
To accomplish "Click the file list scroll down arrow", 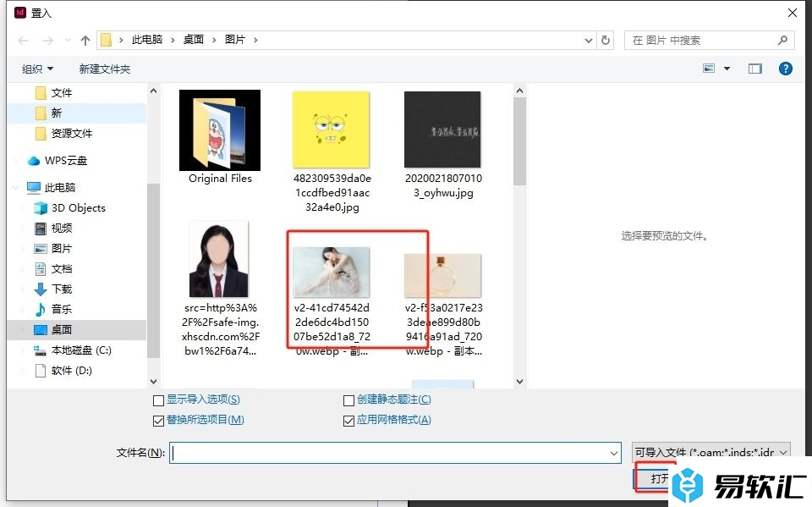I will 519,382.
